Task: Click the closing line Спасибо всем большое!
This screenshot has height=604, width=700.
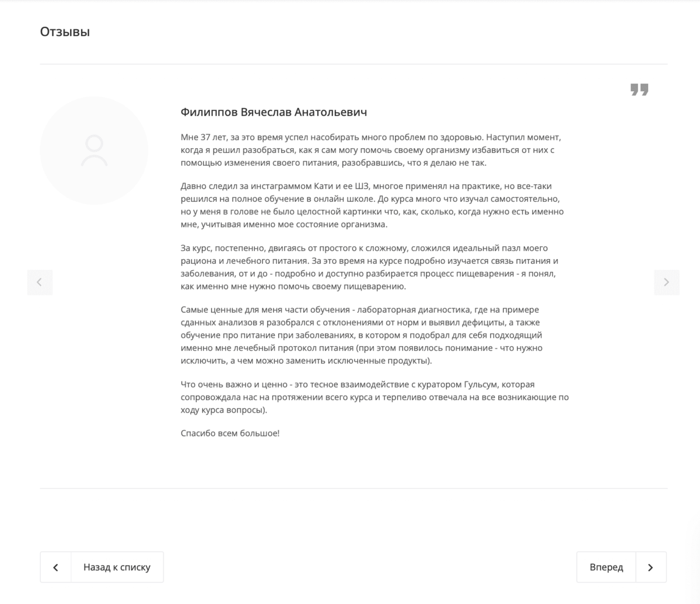Action: coord(230,434)
